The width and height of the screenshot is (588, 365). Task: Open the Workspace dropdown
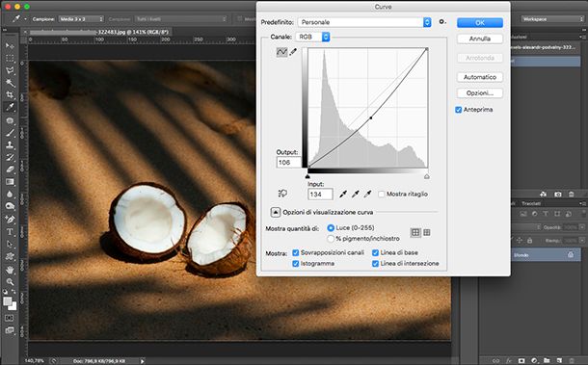pyautogui.click(x=552, y=18)
